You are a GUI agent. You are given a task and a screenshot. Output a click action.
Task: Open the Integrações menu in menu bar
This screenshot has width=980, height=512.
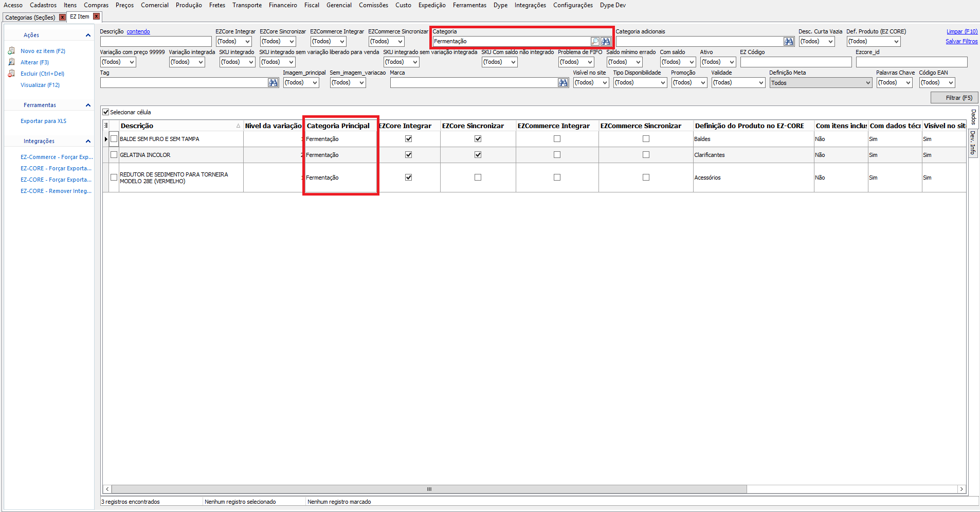530,5
